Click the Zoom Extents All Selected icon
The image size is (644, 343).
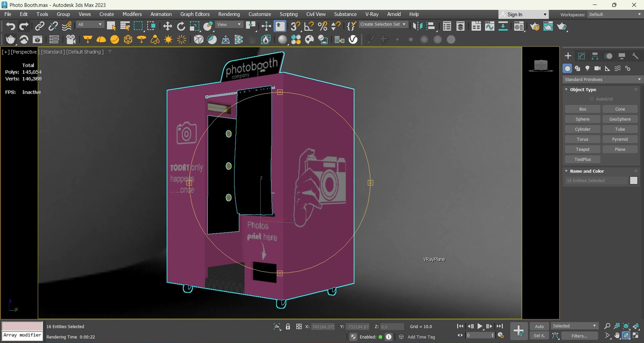[x=636, y=326]
